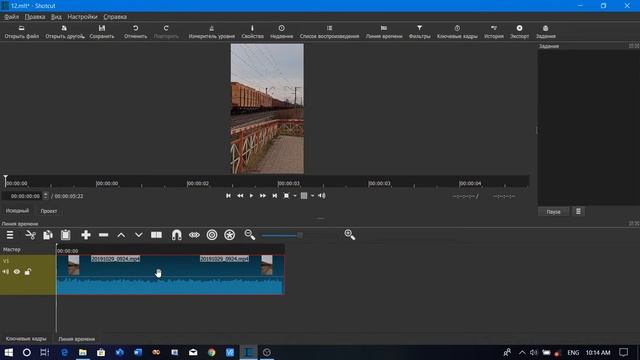This screenshot has width=640, height=360.
Task: Select the clip 20191029_0924.mp4 on V1
Action: [x=170, y=274]
